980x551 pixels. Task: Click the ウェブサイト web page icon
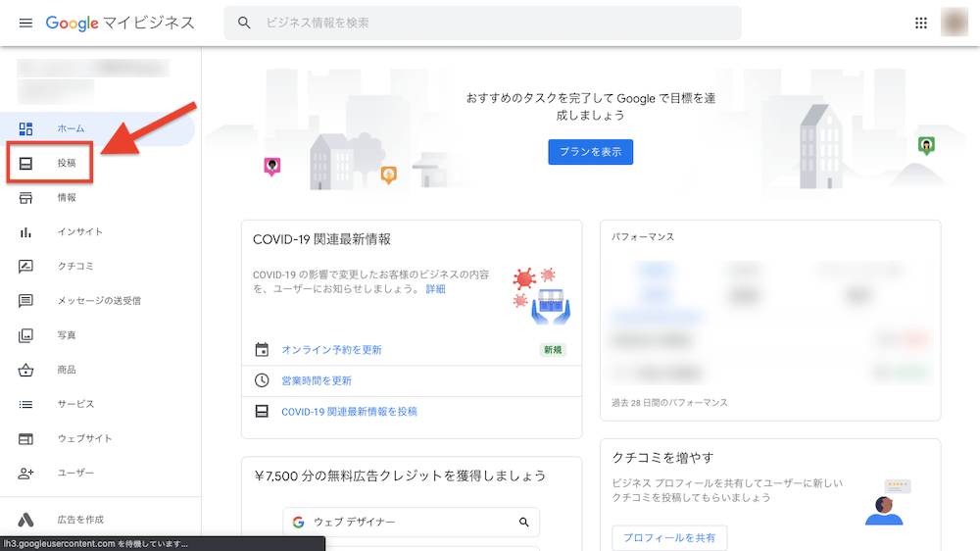[25, 439]
